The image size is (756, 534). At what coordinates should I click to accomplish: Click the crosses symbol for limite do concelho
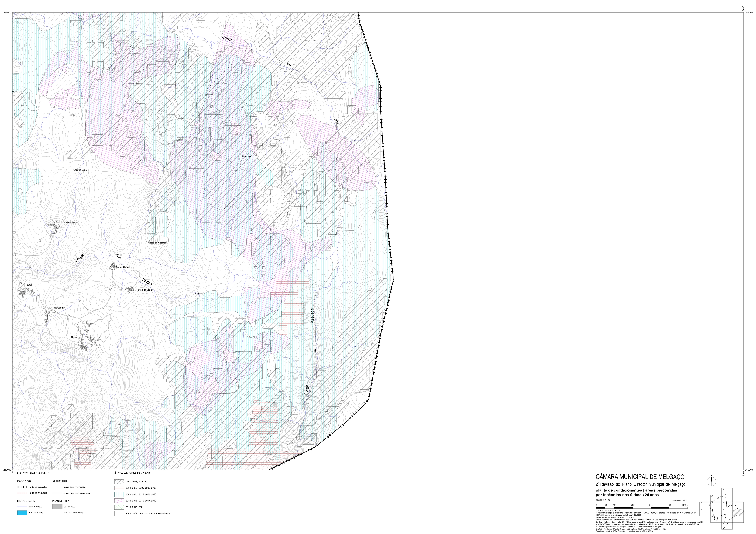(22, 487)
